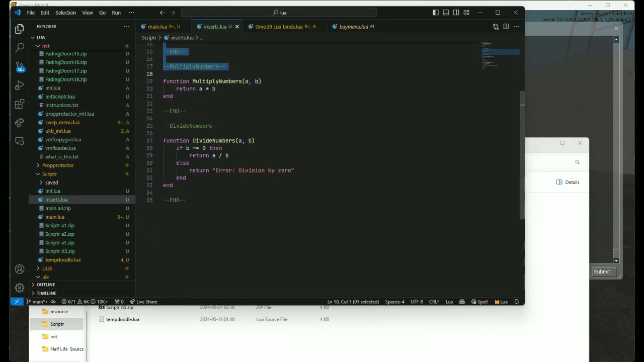The image size is (644, 362).
Task: Click the remote window indicator in status bar
Action: tap(17, 302)
